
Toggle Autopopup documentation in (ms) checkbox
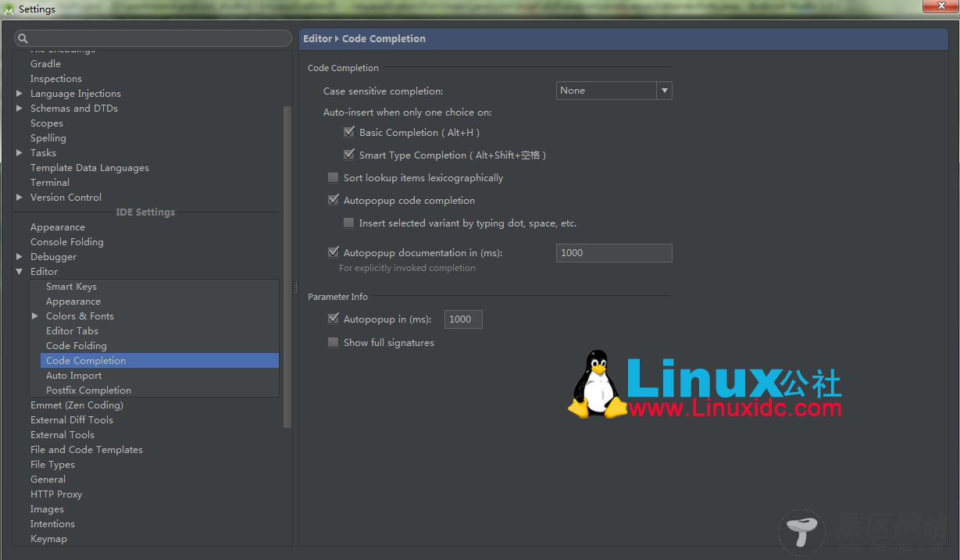pyautogui.click(x=334, y=253)
